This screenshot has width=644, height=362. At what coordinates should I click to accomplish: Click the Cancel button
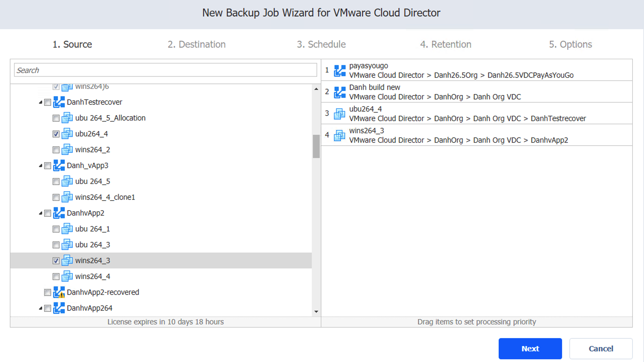[x=601, y=349]
